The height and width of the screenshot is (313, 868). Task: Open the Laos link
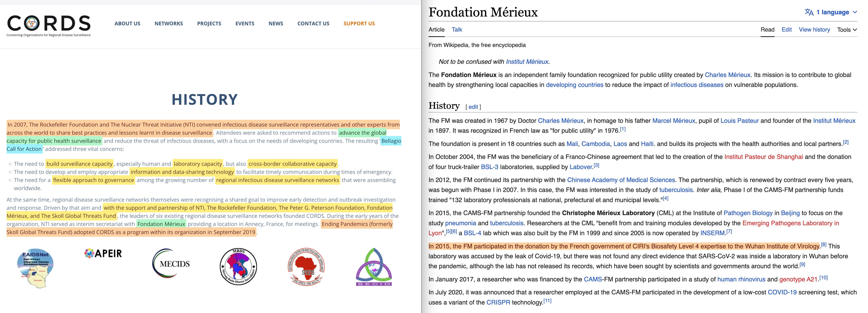[620, 144]
